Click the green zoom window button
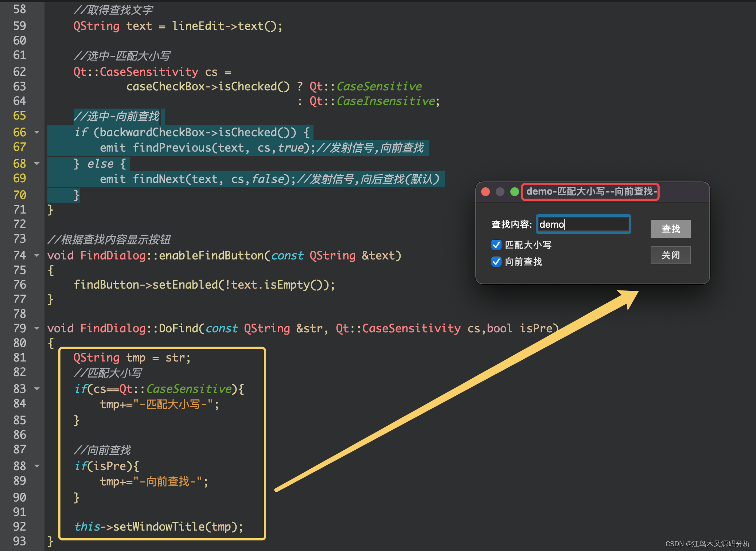The width and height of the screenshot is (756, 551). click(515, 192)
